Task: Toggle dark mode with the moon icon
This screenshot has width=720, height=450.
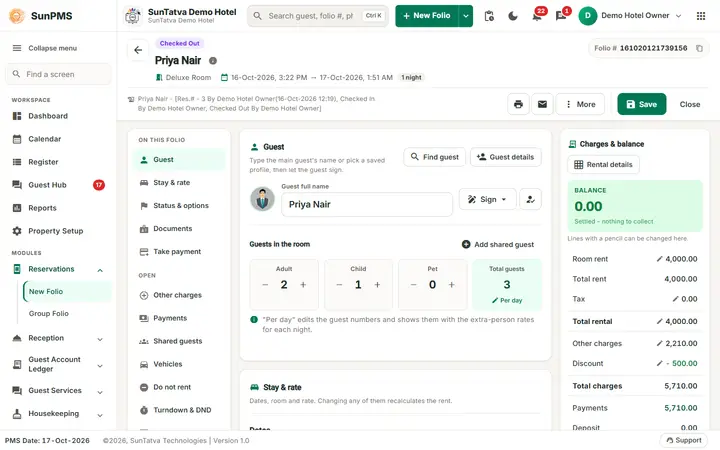Action: pyautogui.click(x=513, y=16)
